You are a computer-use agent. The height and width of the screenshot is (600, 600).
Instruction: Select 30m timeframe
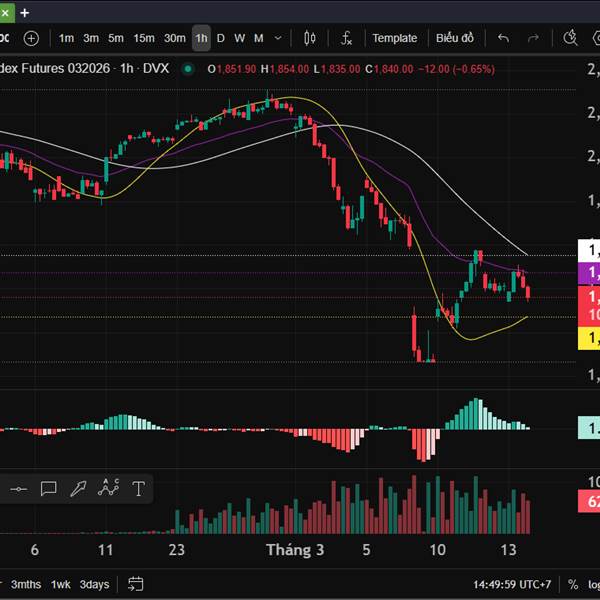point(175,38)
